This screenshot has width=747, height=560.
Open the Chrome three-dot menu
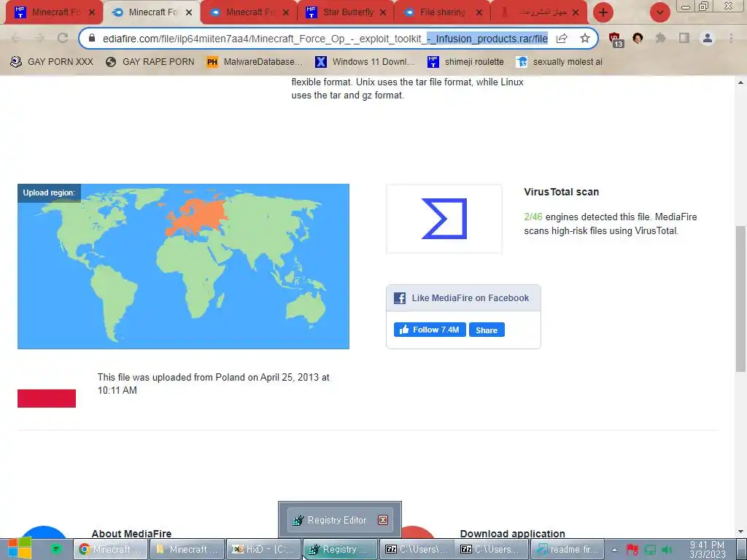(x=731, y=38)
